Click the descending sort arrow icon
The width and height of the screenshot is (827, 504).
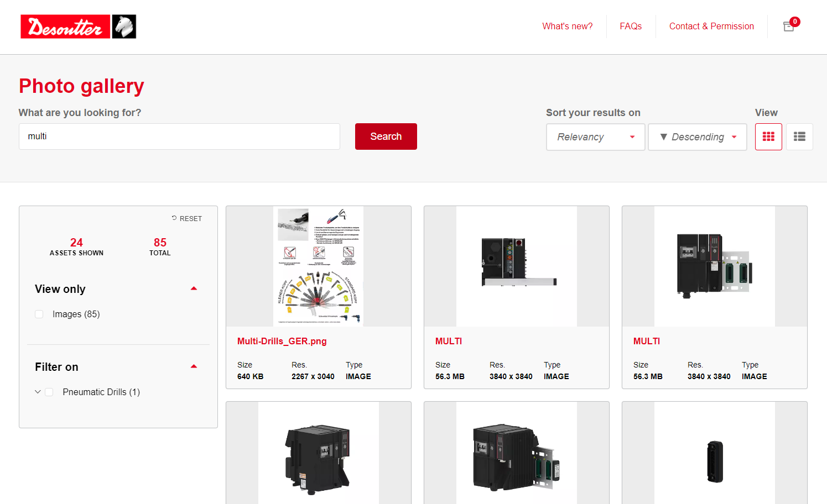tap(663, 136)
